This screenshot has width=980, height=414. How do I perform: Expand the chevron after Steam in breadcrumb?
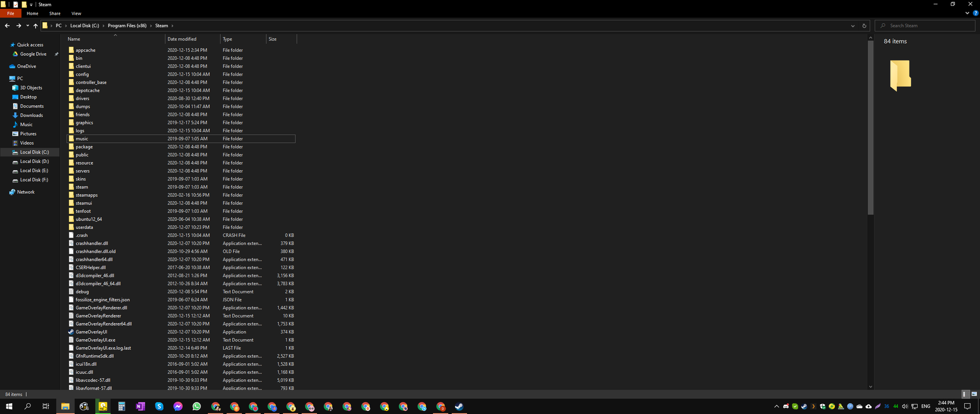[172, 26]
